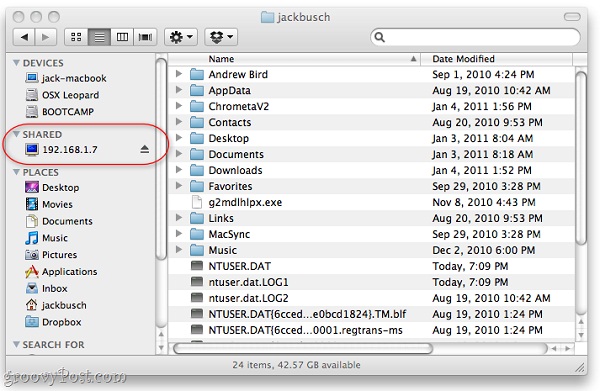Expand the AppData folder
This screenshot has height=391, width=600.
179,90
